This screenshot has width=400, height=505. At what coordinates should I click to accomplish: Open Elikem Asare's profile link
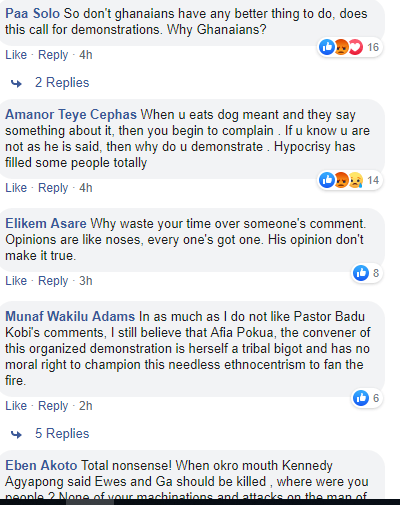46,223
